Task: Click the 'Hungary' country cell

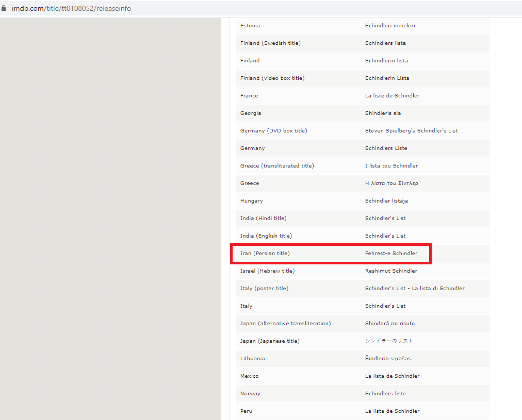Action: [252, 201]
